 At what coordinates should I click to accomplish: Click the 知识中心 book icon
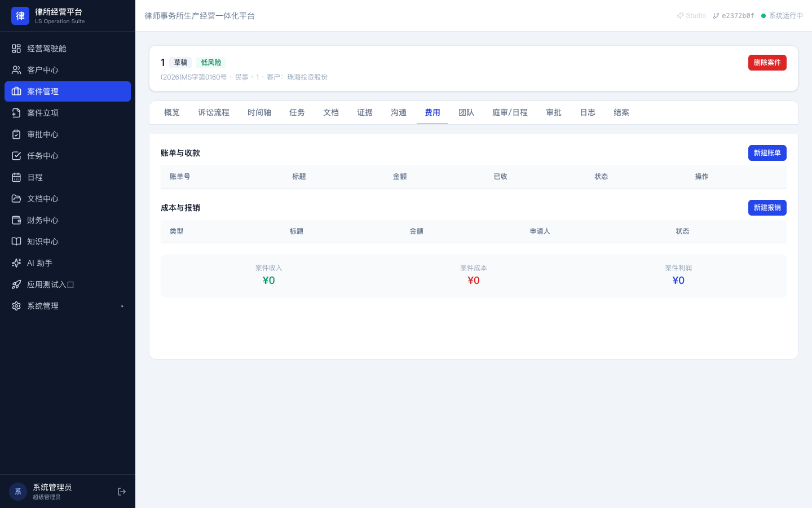pyautogui.click(x=16, y=242)
